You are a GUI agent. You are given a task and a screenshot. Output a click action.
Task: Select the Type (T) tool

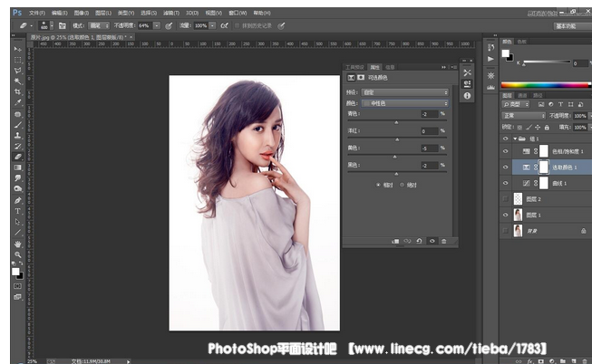click(x=18, y=211)
